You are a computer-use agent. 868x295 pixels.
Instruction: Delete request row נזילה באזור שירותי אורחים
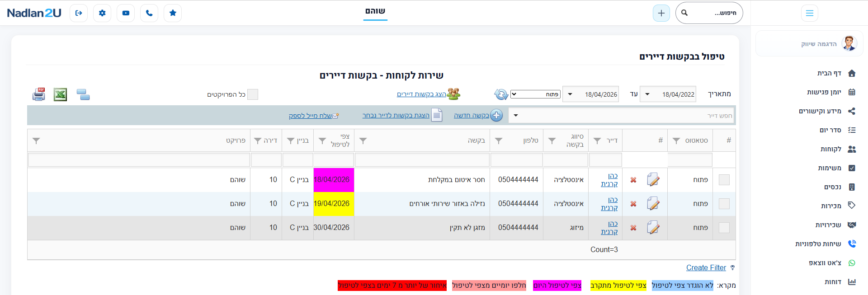[x=633, y=204]
